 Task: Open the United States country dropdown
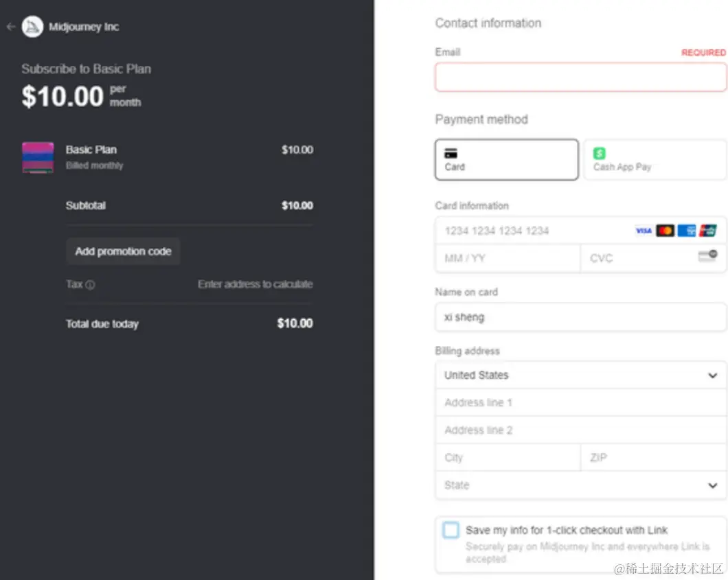click(580, 375)
